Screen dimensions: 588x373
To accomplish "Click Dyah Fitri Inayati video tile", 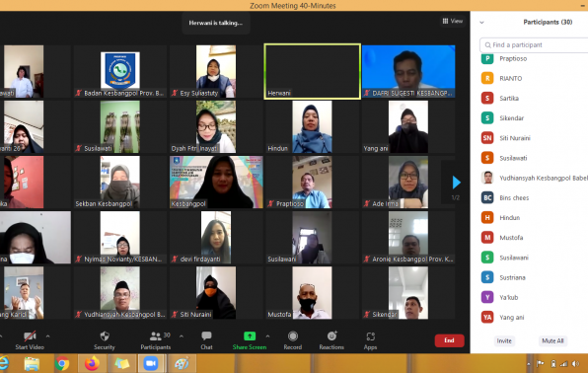I will 216,126.
